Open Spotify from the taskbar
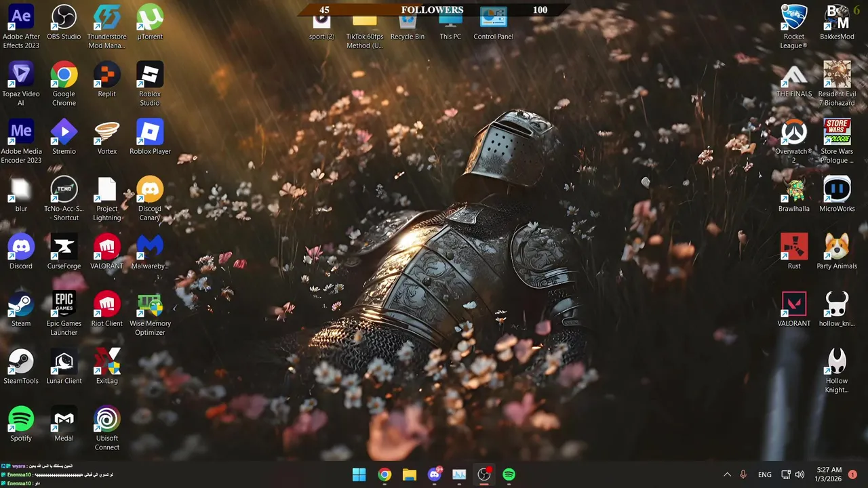The height and width of the screenshot is (488, 868). (x=509, y=475)
